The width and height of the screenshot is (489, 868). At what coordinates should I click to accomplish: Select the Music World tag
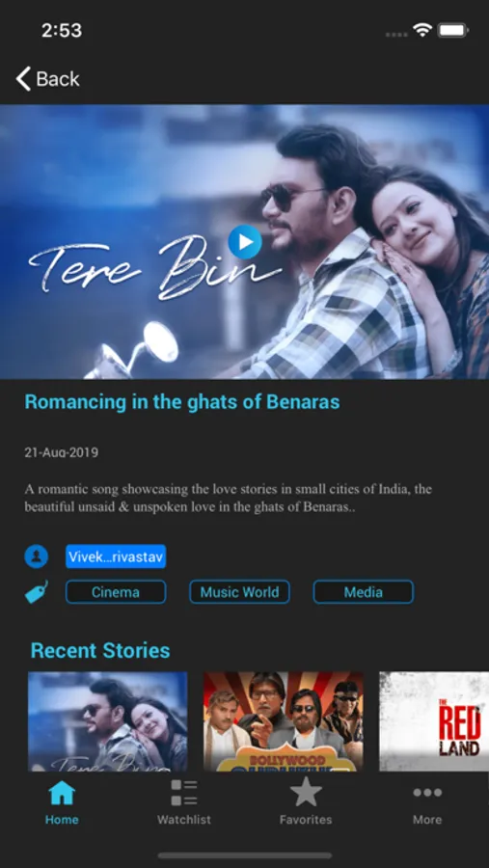click(239, 592)
